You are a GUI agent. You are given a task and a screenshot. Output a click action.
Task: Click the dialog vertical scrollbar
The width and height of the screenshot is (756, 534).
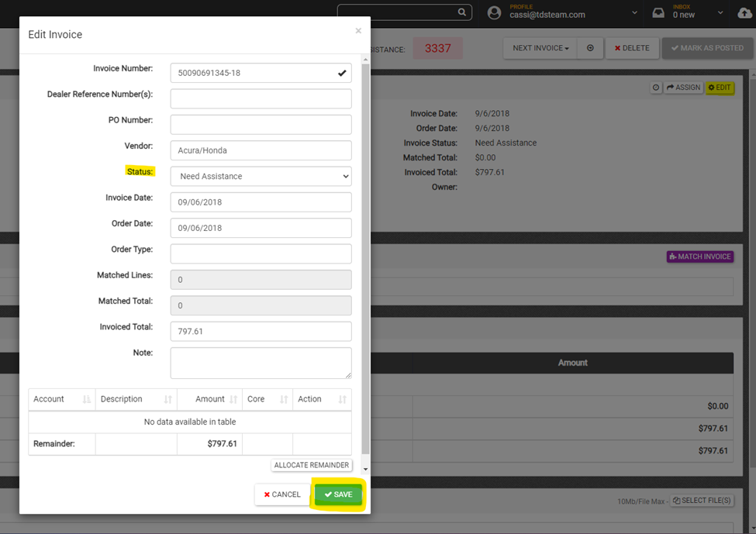point(365,258)
